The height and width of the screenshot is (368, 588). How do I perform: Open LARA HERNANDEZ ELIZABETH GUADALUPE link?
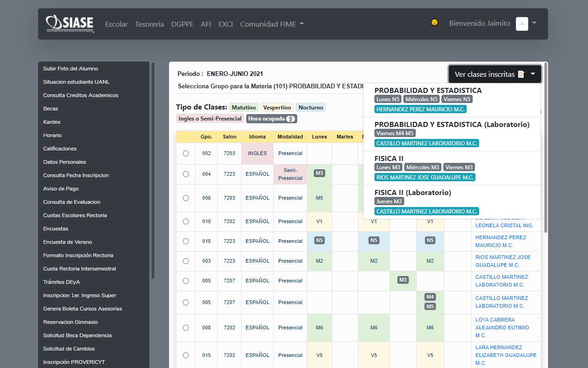click(x=506, y=355)
